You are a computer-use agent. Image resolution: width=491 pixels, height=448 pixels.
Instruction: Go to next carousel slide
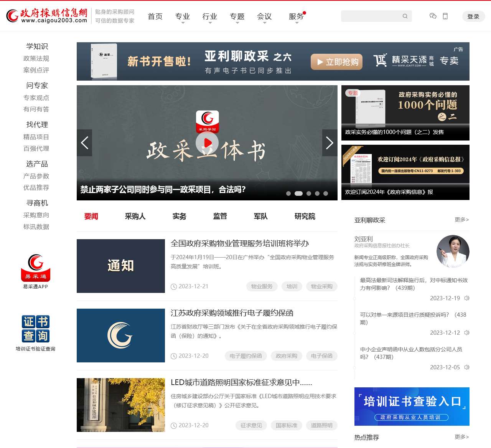point(330,143)
